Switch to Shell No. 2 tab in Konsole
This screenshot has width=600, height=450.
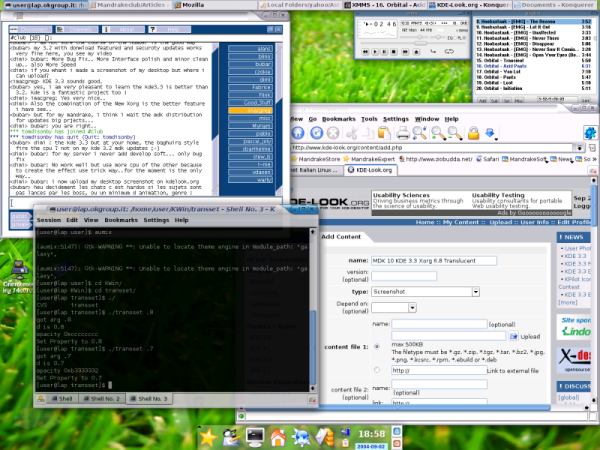click(x=101, y=399)
